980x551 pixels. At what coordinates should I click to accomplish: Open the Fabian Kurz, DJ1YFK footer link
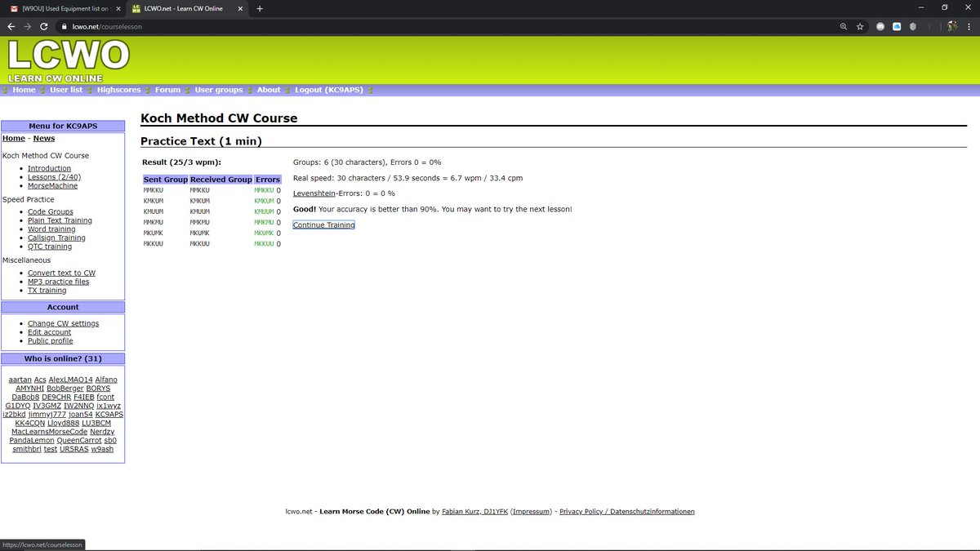474,512
